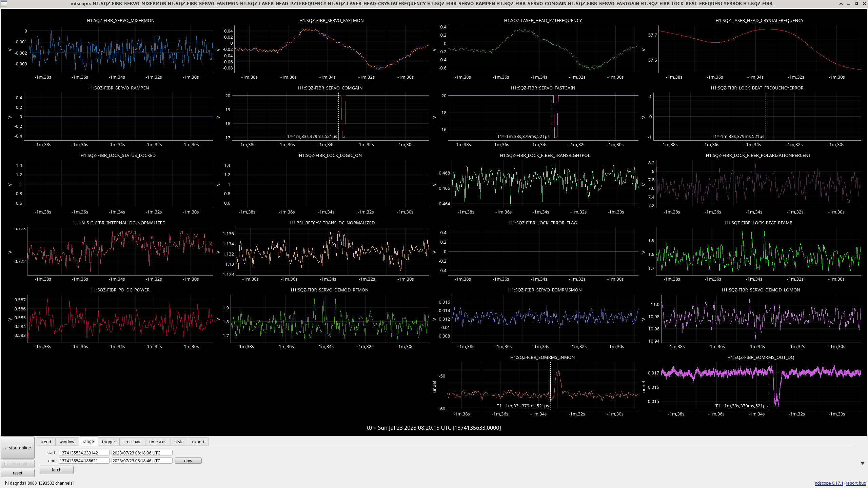Open the ndscope 0.17.1 link
The height and width of the screenshot is (488, 868).
[829, 483]
